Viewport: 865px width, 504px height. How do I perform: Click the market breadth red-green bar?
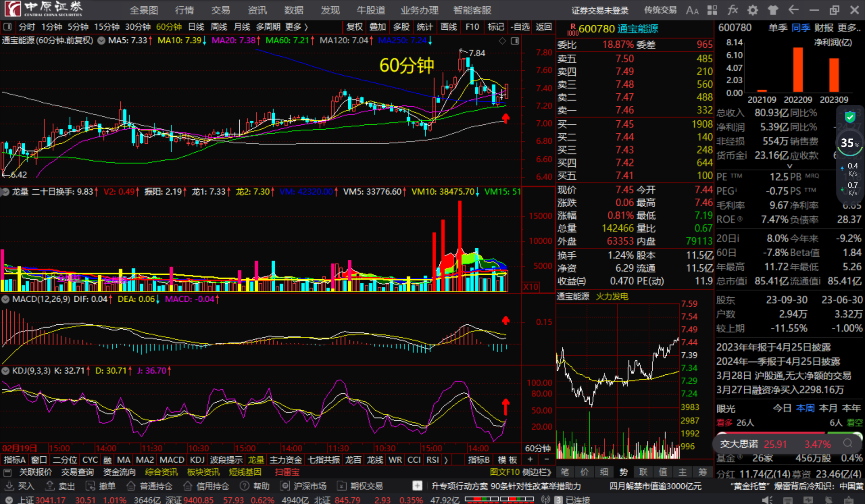499,499
